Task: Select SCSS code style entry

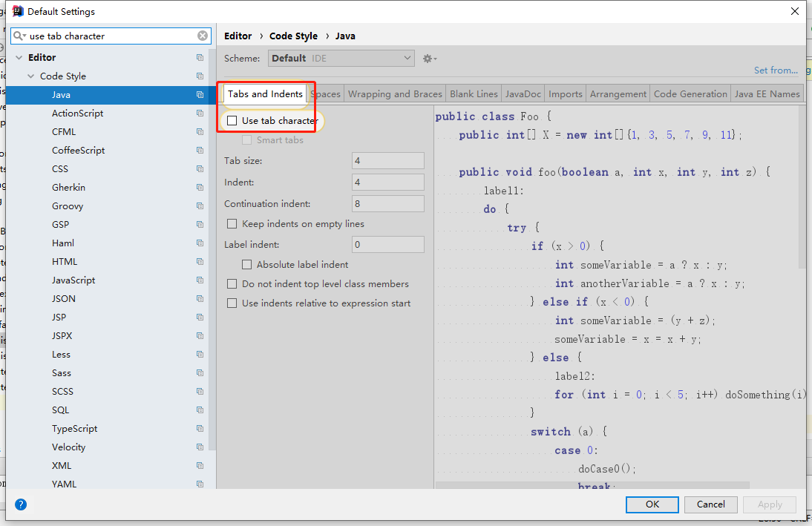Action: (x=62, y=392)
